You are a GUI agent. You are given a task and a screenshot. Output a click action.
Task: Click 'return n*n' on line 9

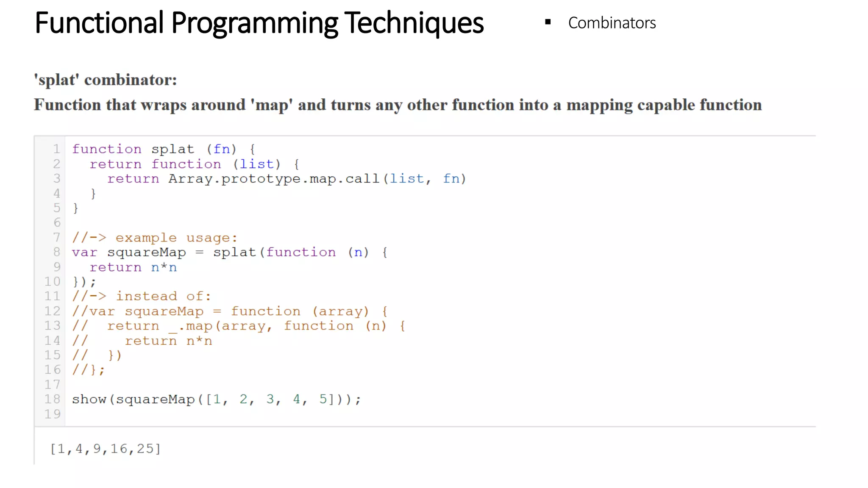(133, 267)
